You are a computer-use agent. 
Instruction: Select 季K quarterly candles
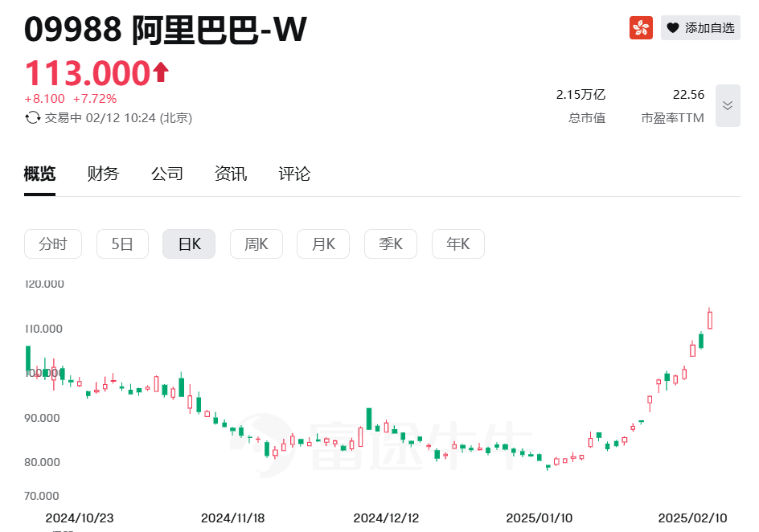click(x=391, y=244)
